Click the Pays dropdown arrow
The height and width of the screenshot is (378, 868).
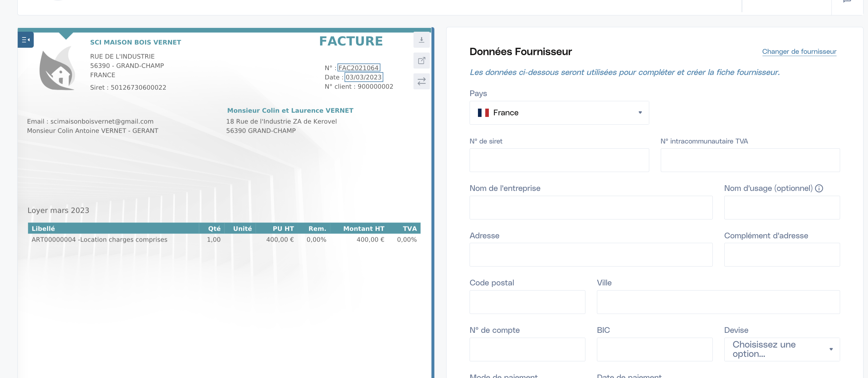click(x=640, y=113)
